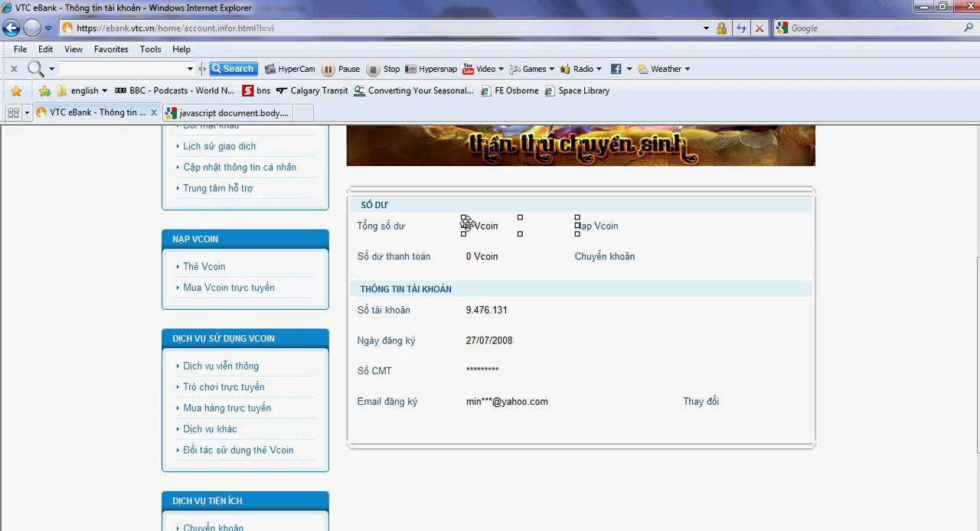Switch to javascript document.body tab
980x531 pixels.
click(x=227, y=112)
